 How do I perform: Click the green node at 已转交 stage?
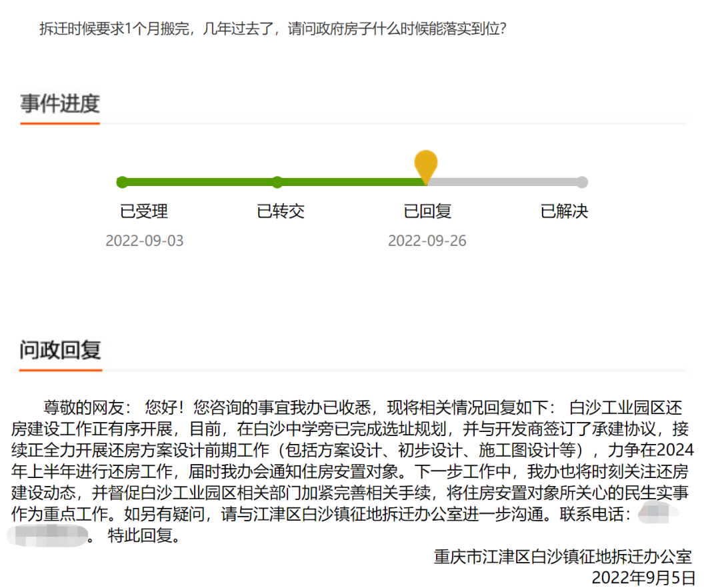click(277, 181)
